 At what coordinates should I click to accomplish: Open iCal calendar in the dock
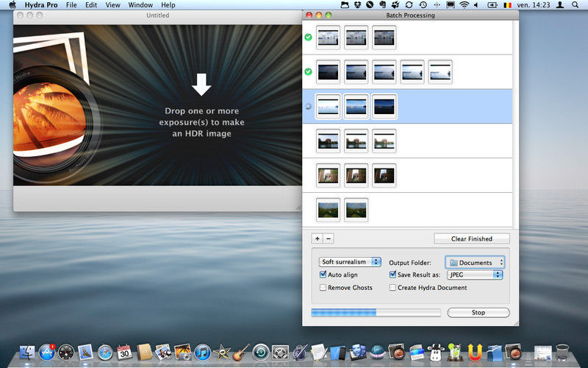pyautogui.click(x=124, y=353)
